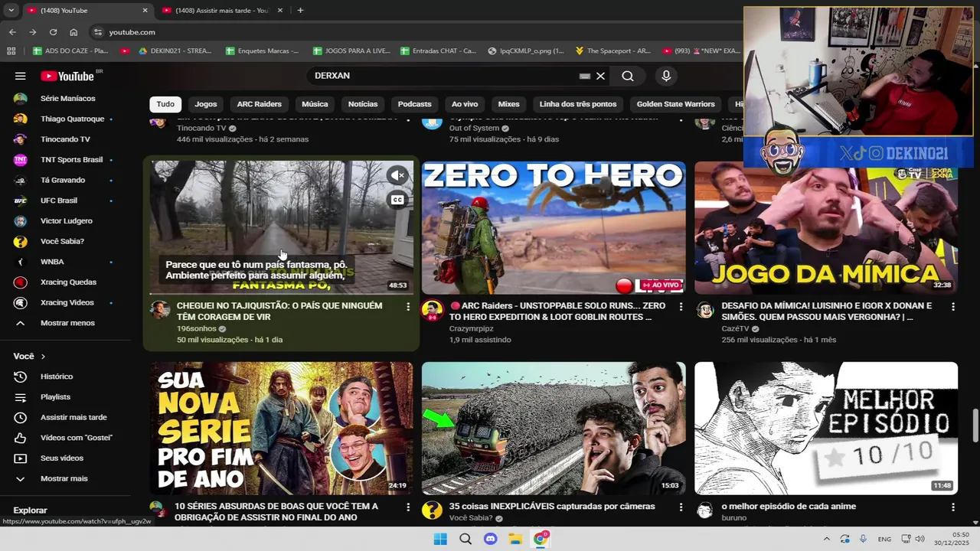Open a new browser tab

(300, 10)
